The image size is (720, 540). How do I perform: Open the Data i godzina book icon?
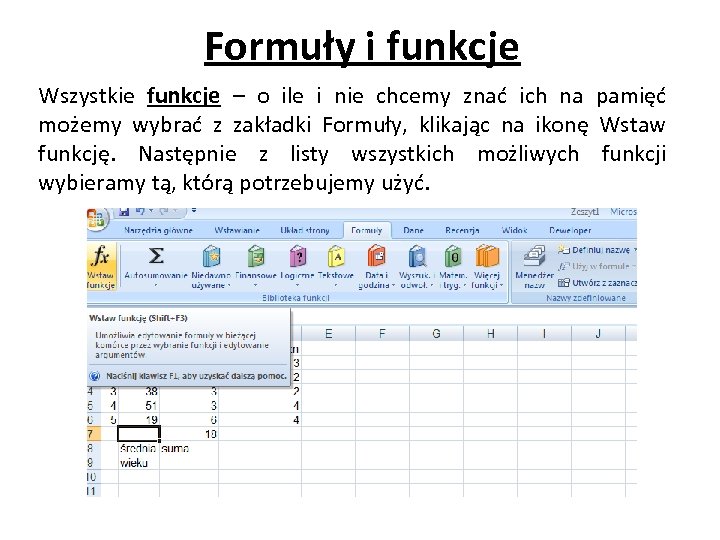coord(377,256)
